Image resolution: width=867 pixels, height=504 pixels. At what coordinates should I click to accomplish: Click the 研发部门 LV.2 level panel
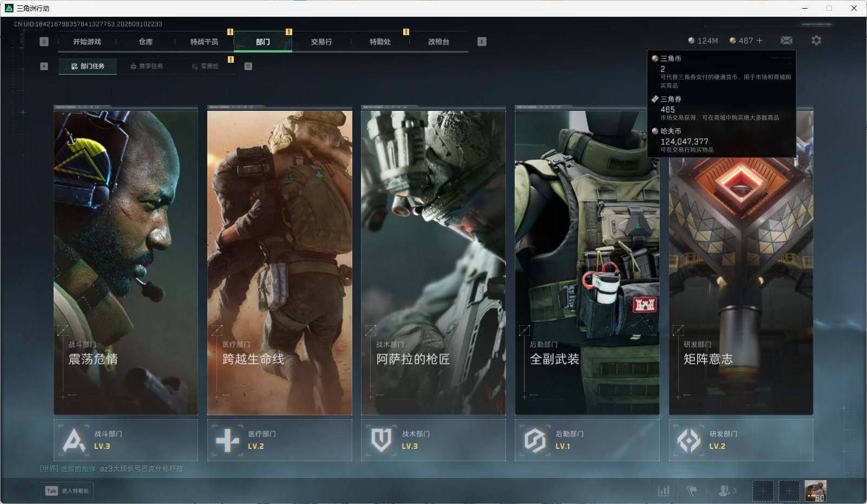[741, 440]
